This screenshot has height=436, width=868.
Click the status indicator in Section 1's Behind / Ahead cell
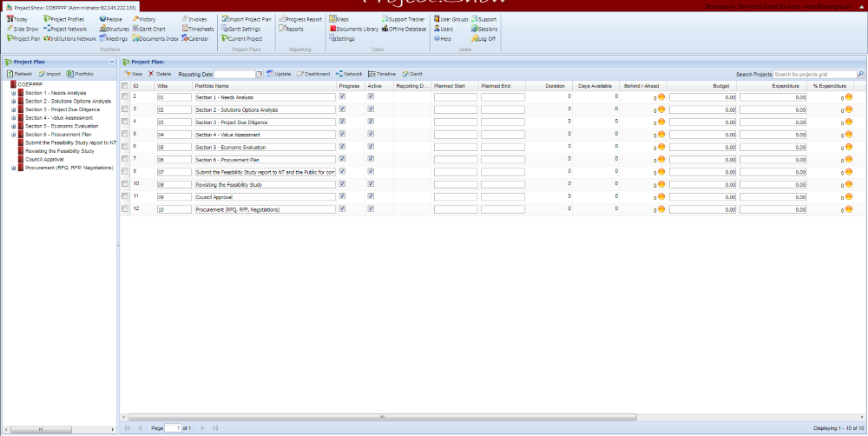tap(661, 98)
